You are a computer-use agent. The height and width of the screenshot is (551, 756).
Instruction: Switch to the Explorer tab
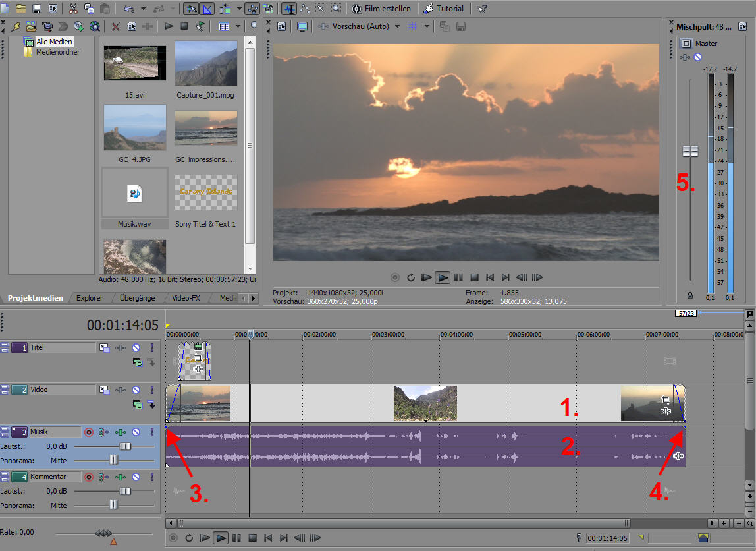pos(89,297)
